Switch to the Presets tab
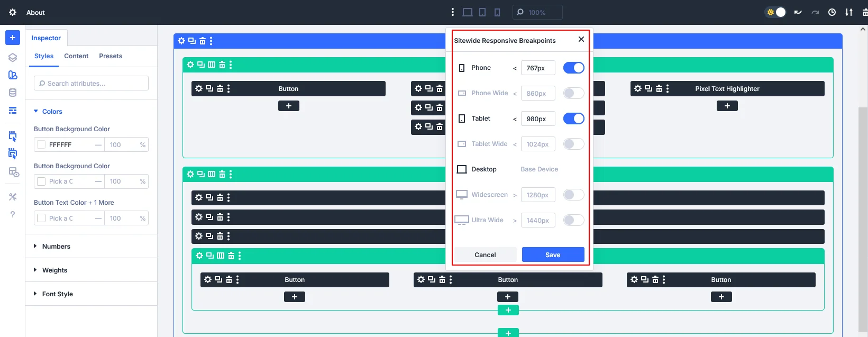The width and height of the screenshot is (868, 337). (x=111, y=56)
